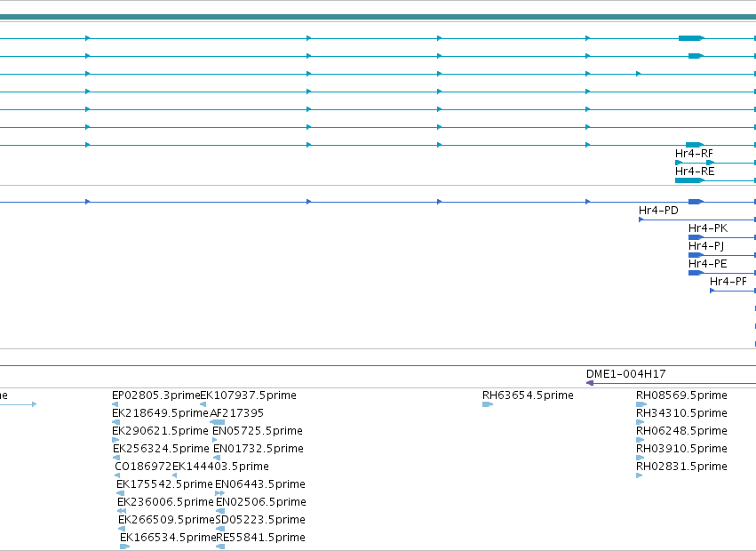Click EST label RH03910.5prime
Image resolution: width=756 pixels, height=551 pixels.
point(681,449)
